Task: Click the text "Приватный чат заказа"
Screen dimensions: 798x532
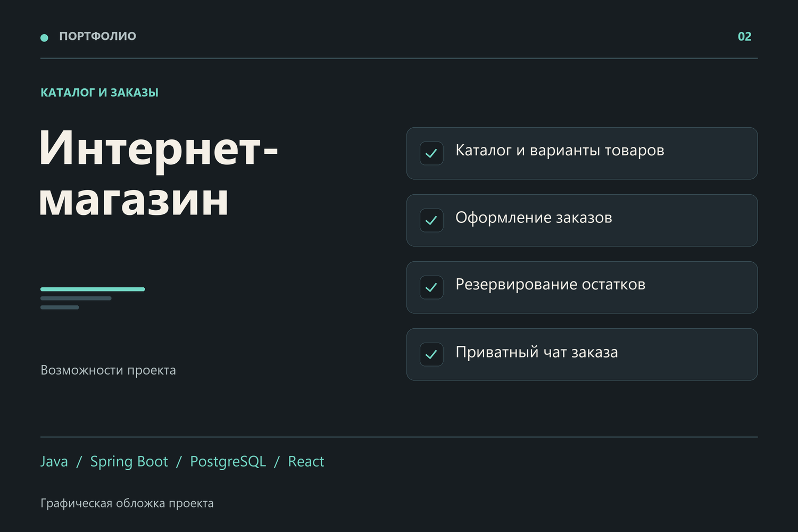Action: tap(537, 352)
